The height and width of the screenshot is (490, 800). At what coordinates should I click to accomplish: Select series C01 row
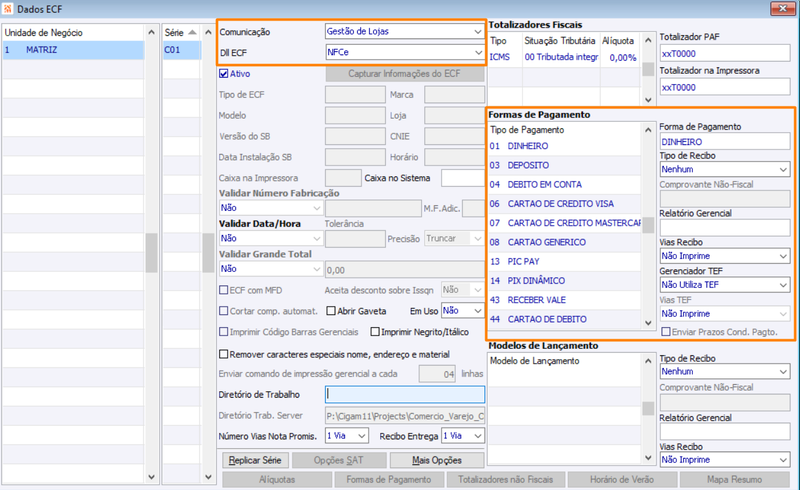(x=182, y=50)
